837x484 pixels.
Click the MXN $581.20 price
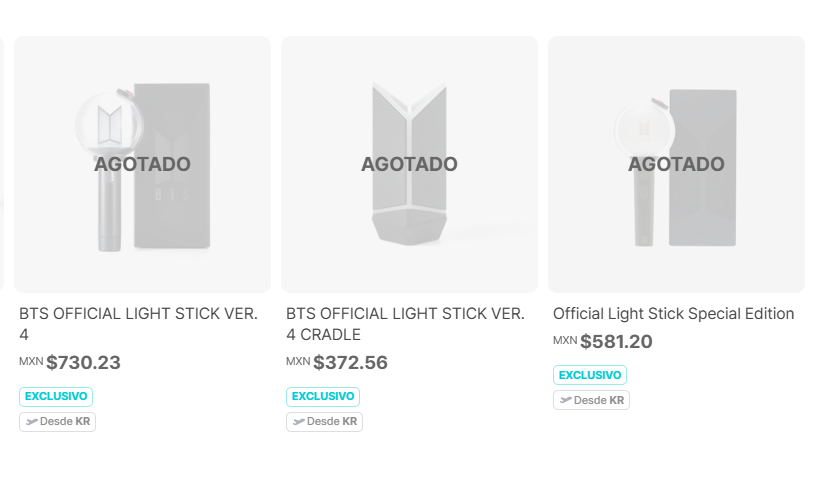click(x=603, y=342)
